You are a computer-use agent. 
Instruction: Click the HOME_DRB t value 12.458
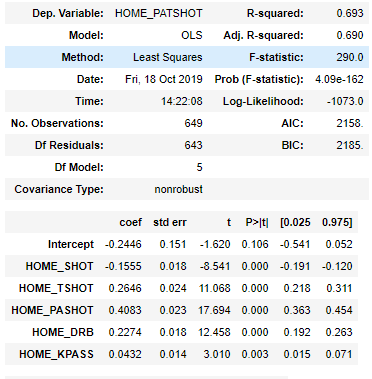click(x=214, y=332)
